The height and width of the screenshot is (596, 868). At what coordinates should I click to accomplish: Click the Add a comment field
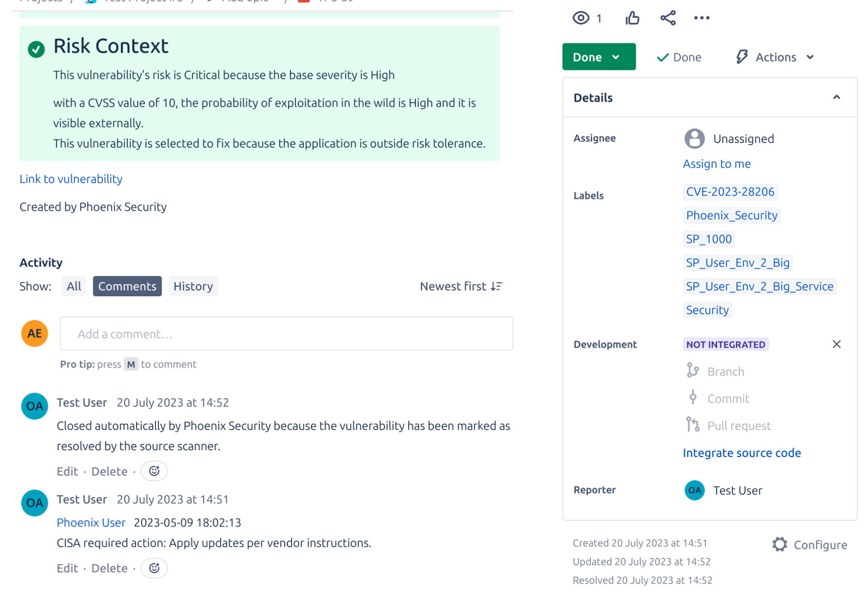[287, 334]
